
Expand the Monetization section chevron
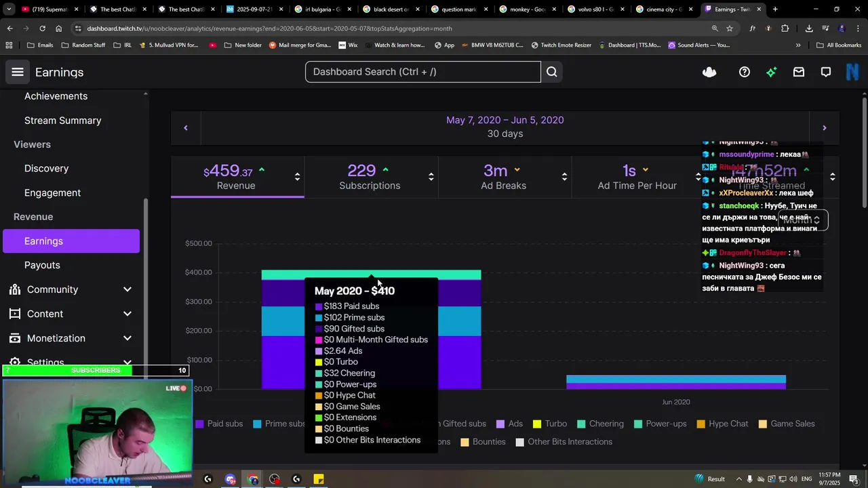127,338
